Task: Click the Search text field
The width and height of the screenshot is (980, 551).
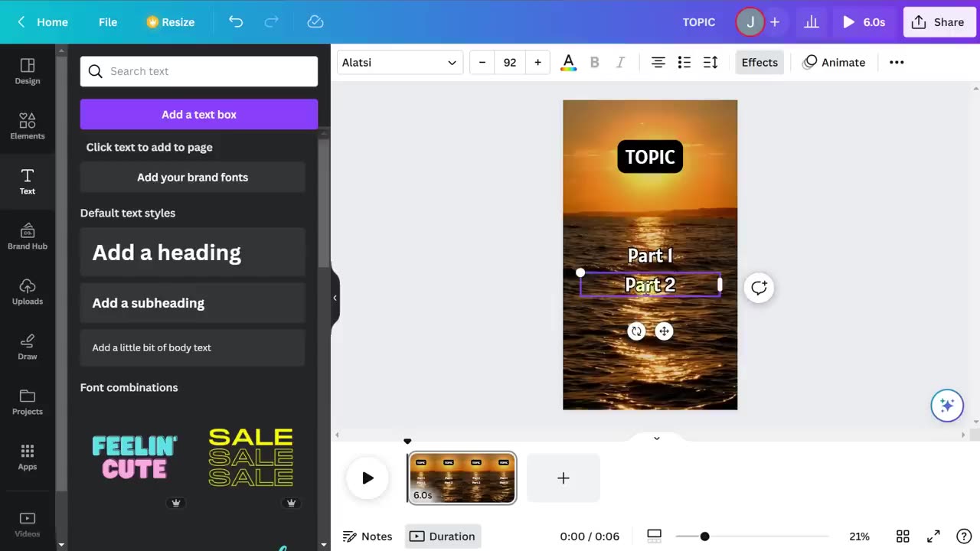Action: pyautogui.click(x=199, y=71)
